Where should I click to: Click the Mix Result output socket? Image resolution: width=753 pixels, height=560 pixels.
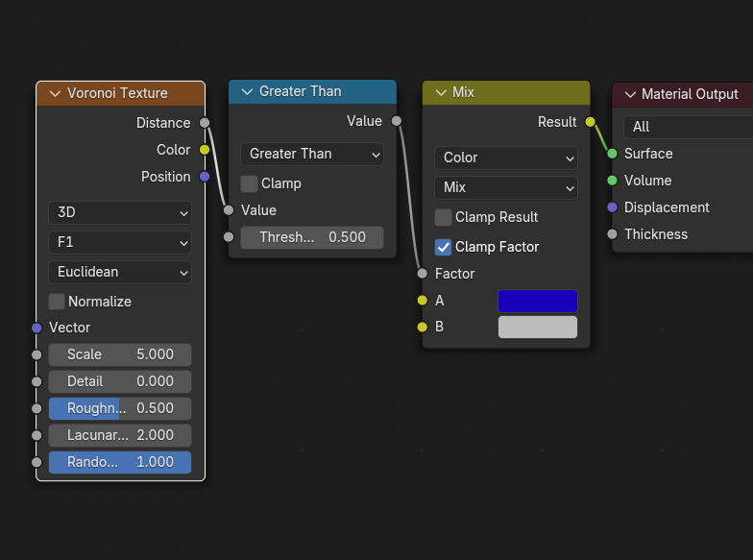(590, 122)
